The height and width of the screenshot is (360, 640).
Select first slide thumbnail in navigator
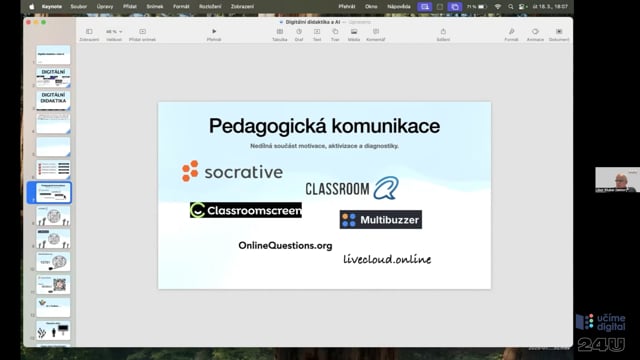click(53, 55)
